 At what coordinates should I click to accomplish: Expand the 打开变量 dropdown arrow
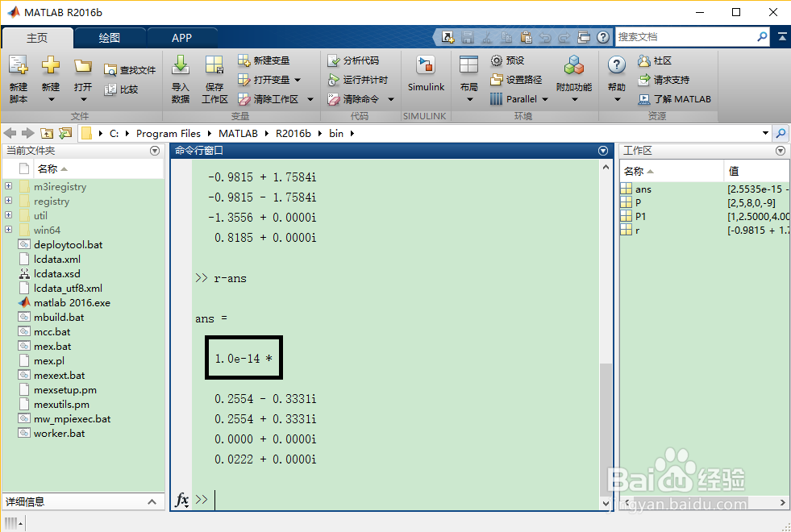[298, 80]
